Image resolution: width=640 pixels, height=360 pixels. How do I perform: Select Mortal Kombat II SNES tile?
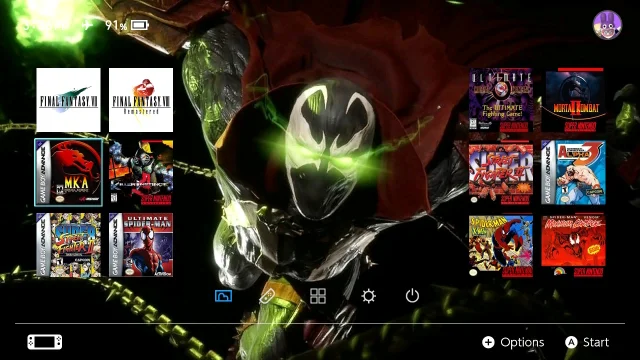click(573, 100)
